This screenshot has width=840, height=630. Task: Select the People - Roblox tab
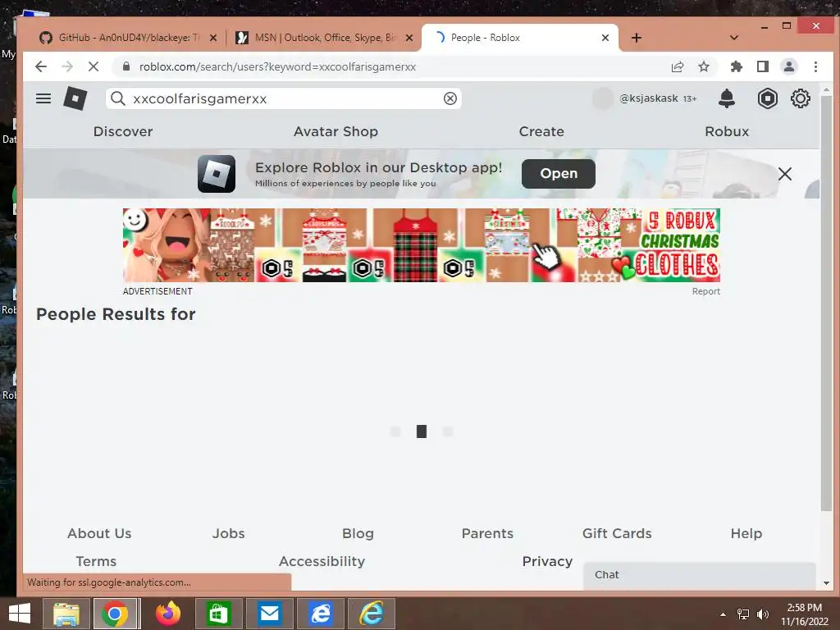tap(519, 38)
